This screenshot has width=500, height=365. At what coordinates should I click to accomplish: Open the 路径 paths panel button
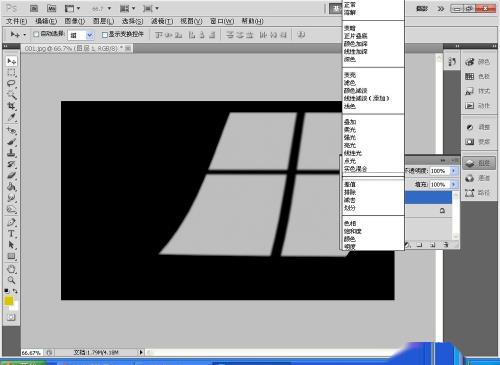tap(479, 192)
